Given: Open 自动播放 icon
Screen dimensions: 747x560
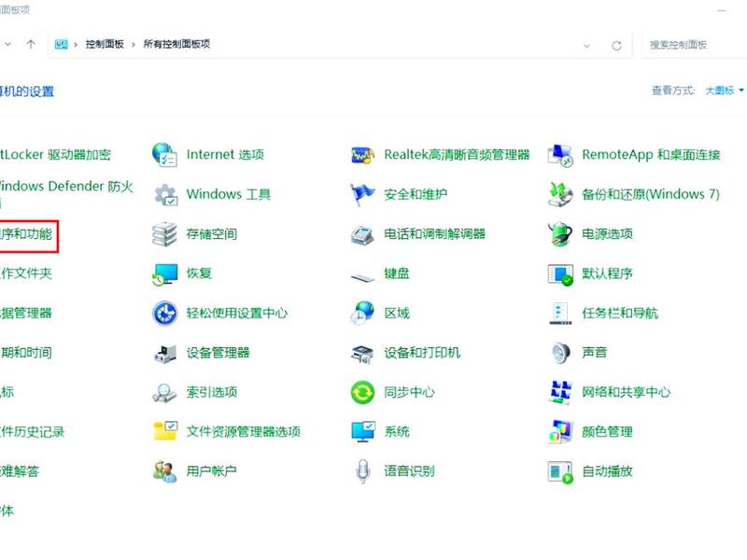Looking at the screenshot, I should (560, 472).
